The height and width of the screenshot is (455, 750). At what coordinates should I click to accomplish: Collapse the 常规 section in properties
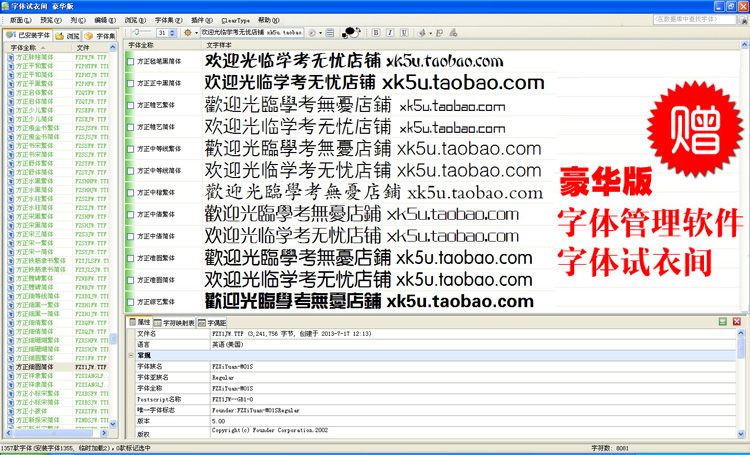(131, 355)
